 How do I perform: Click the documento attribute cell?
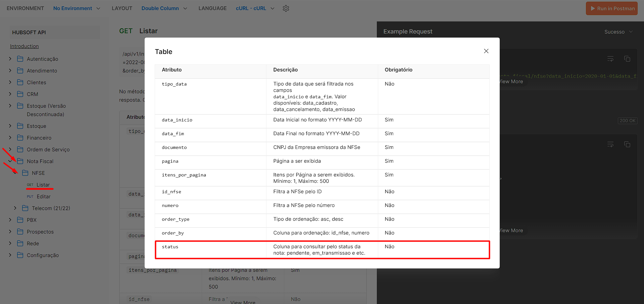(210, 149)
